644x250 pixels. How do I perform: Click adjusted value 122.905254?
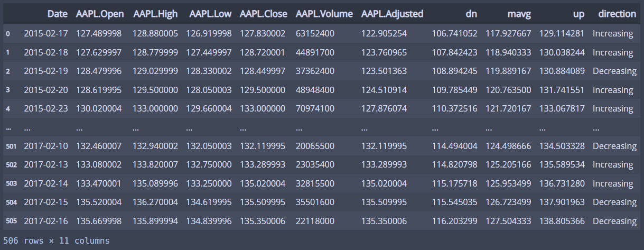click(x=384, y=33)
